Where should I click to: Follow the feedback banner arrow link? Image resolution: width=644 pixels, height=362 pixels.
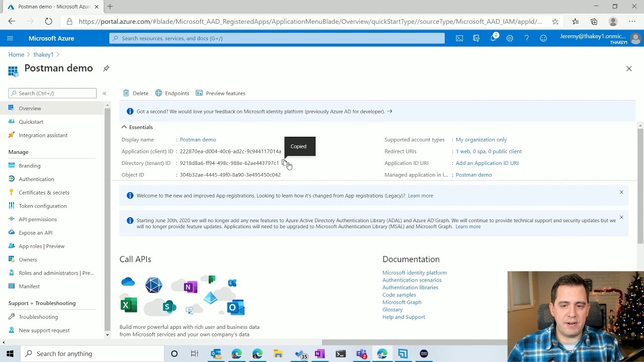tap(389, 111)
